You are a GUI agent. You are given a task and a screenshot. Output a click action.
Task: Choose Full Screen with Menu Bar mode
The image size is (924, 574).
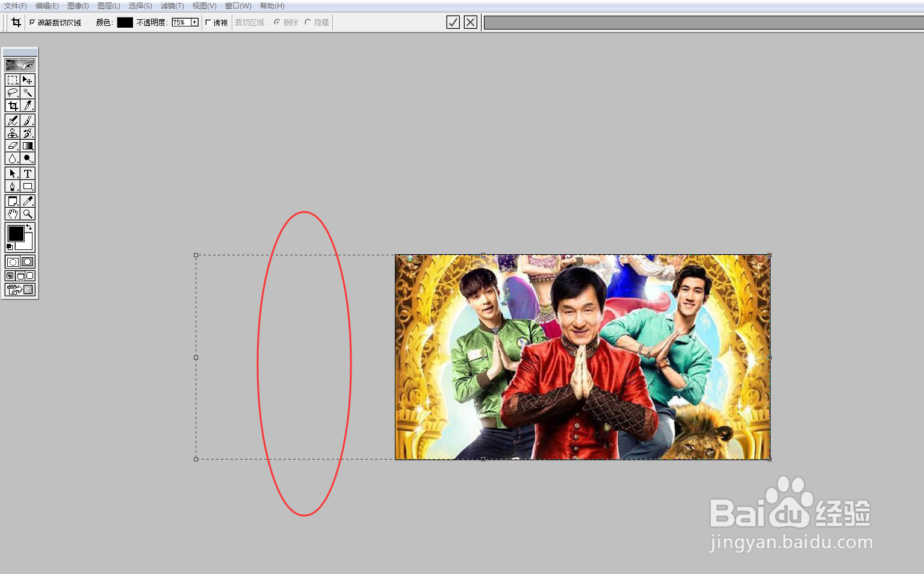[x=20, y=276]
